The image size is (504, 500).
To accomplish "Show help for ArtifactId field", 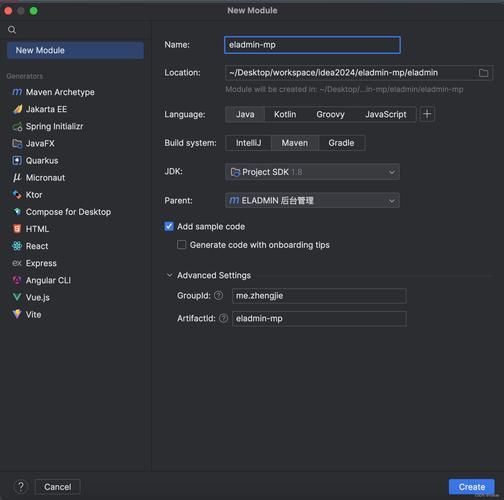I will tap(223, 318).
